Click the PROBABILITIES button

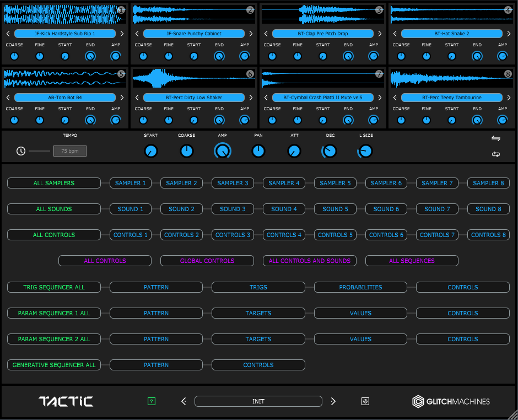pos(360,287)
